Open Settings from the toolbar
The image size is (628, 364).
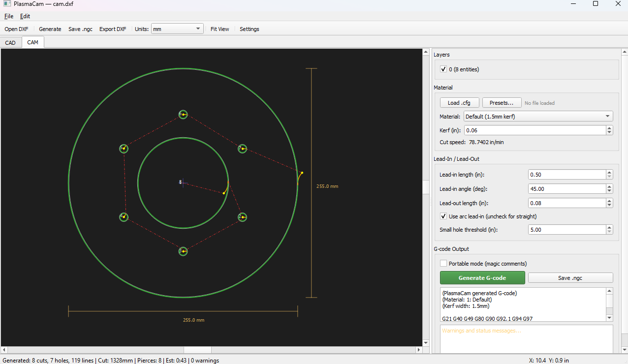(250, 29)
